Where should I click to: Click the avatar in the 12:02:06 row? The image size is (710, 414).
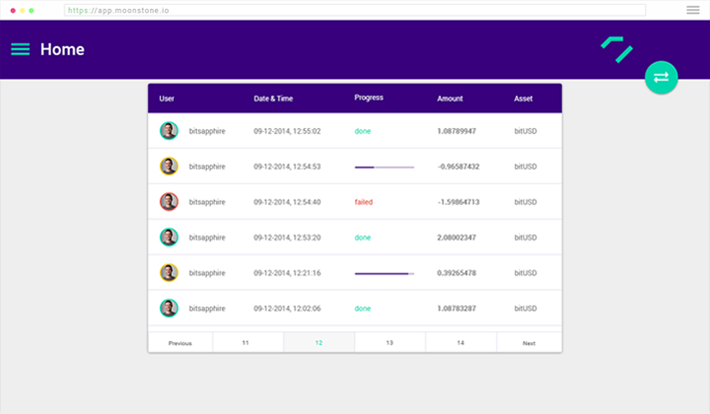click(x=169, y=308)
